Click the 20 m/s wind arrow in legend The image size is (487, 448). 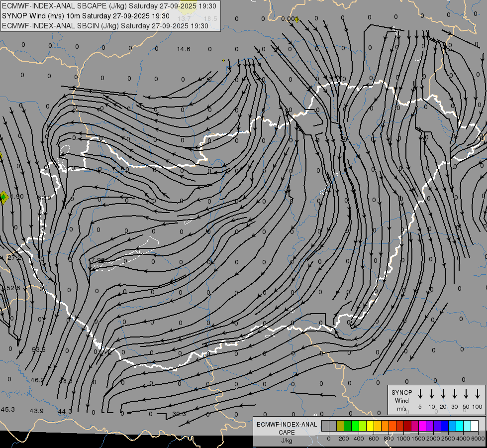click(443, 394)
